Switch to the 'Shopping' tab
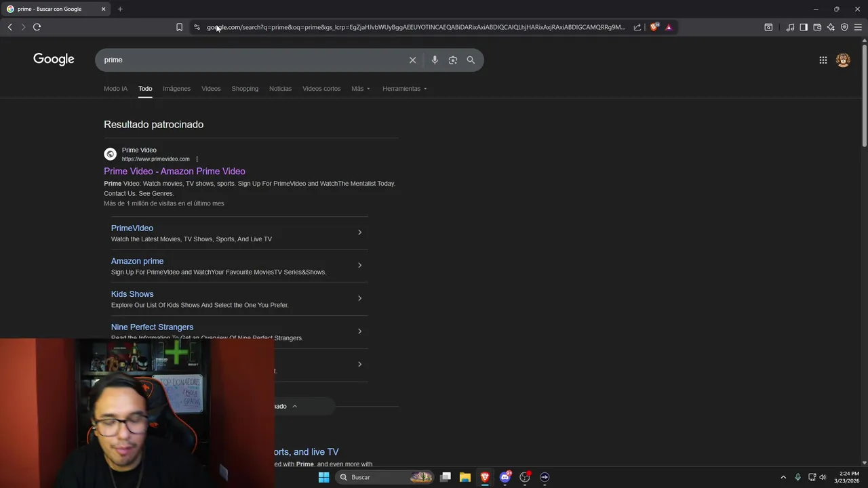Image resolution: width=868 pixels, height=488 pixels. pyautogui.click(x=245, y=89)
